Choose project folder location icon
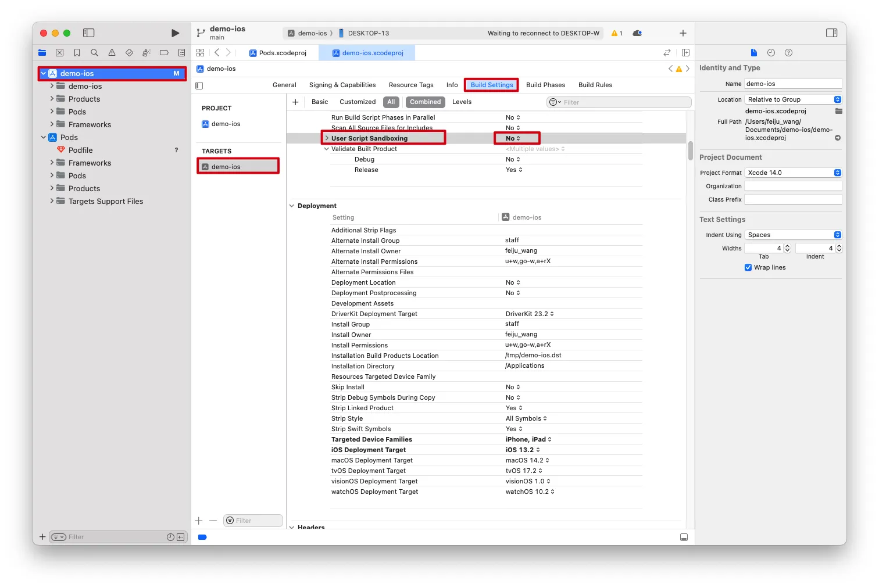The height and width of the screenshot is (588, 879). click(838, 111)
